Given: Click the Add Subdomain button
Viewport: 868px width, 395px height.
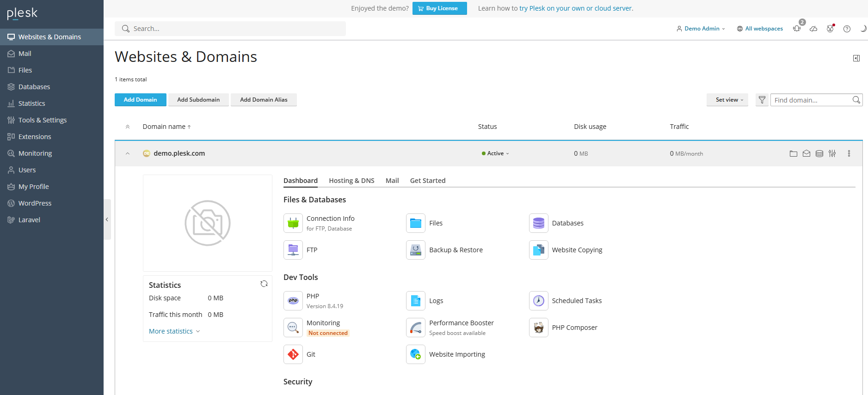Looking at the screenshot, I should pyautogui.click(x=198, y=100).
